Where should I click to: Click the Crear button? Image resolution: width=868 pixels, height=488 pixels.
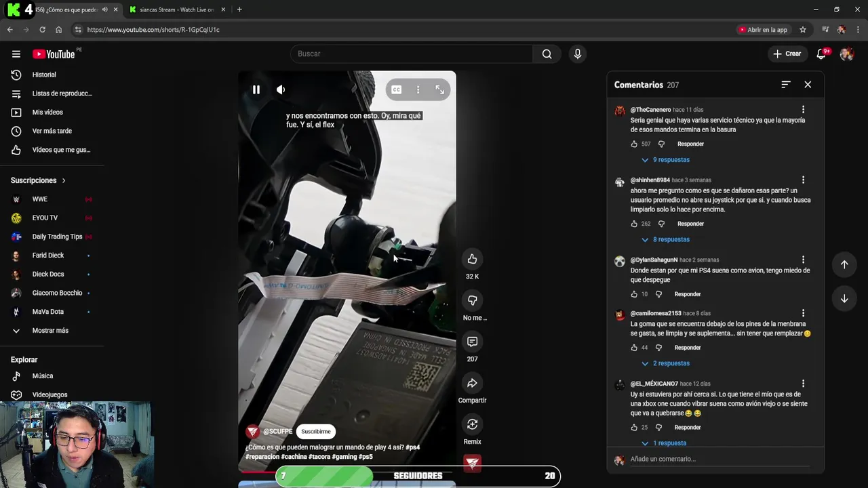(x=787, y=54)
